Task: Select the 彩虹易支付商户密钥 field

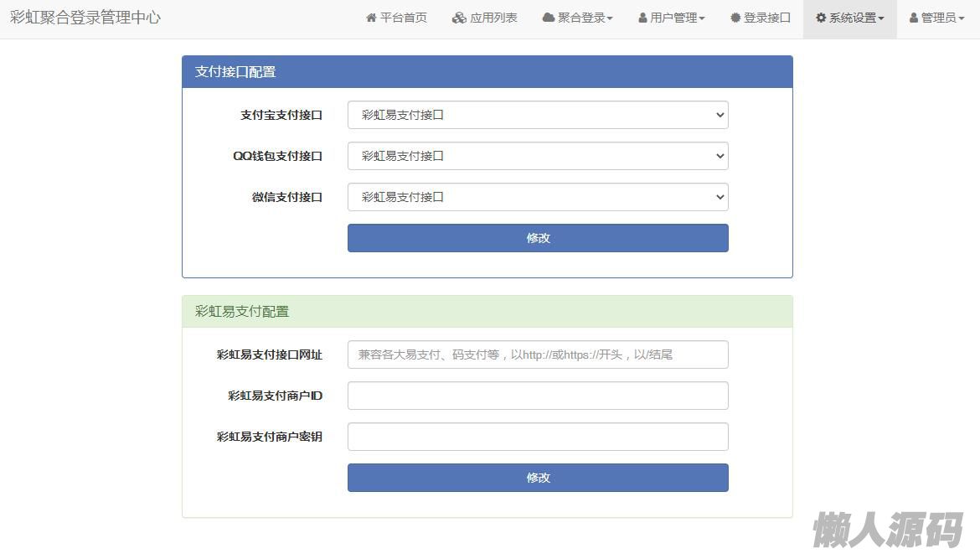Action: pos(538,437)
